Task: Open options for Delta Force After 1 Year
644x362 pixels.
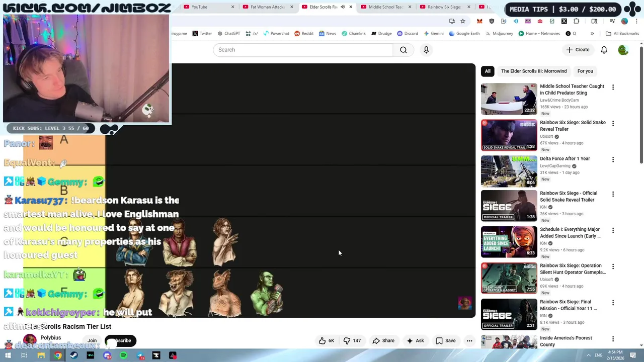Action: [x=613, y=159]
